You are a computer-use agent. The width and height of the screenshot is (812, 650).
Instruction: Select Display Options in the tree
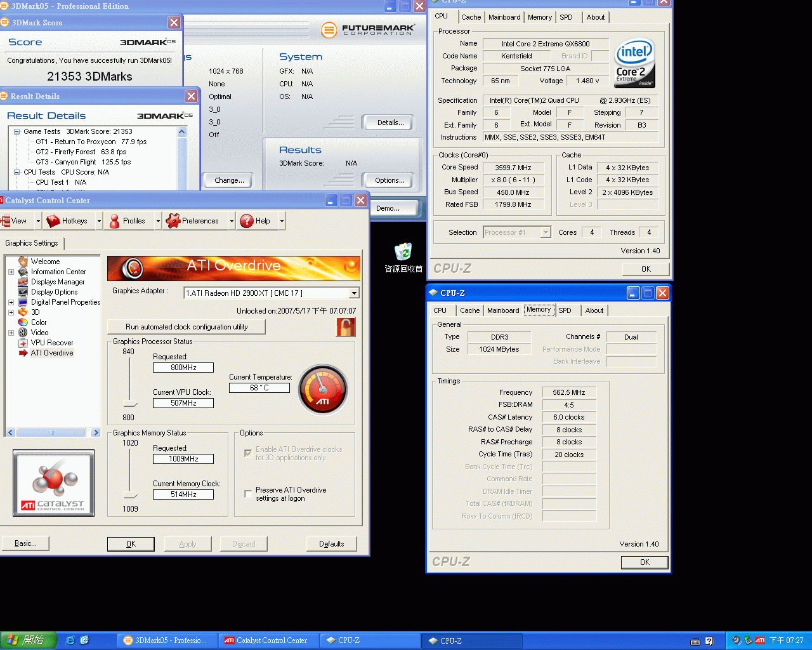pos(55,292)
